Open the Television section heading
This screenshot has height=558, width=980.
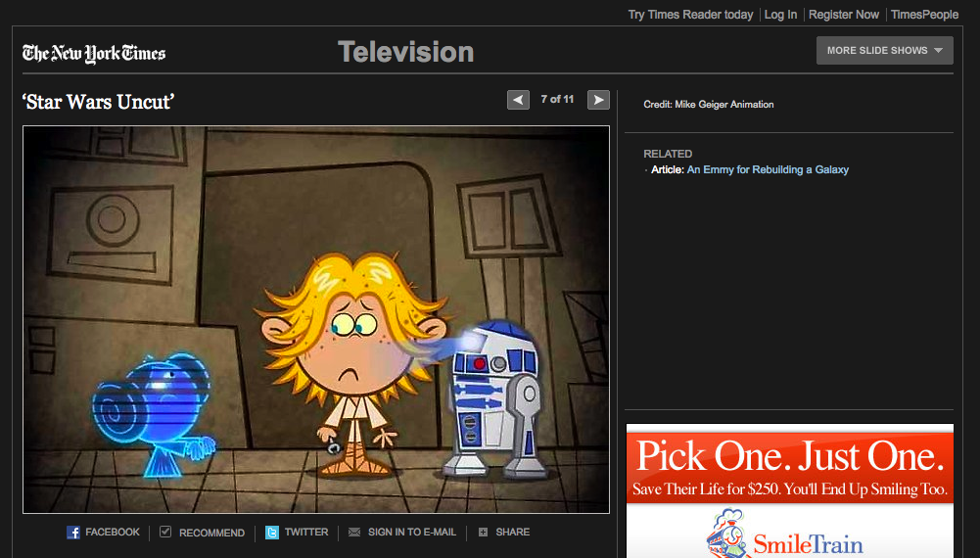tap(405, 52)
